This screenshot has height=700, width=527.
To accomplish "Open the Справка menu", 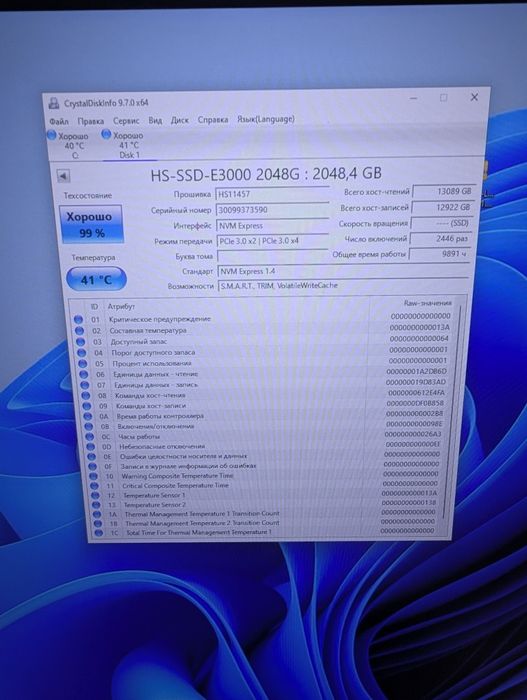I will [213, 120].
